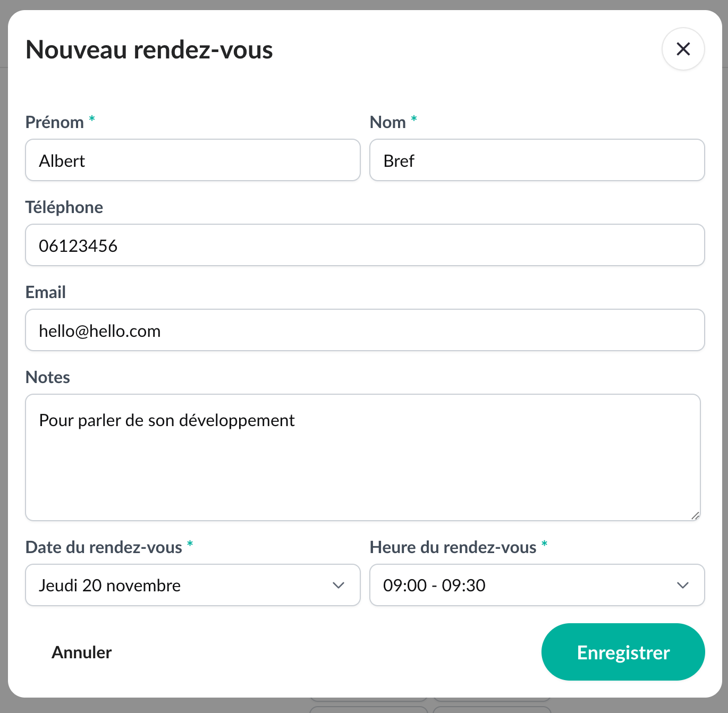The height and width of the screenshot is (713, 728).
Task: Click the chevron arrow in the time selector
Action: [683, 585]
